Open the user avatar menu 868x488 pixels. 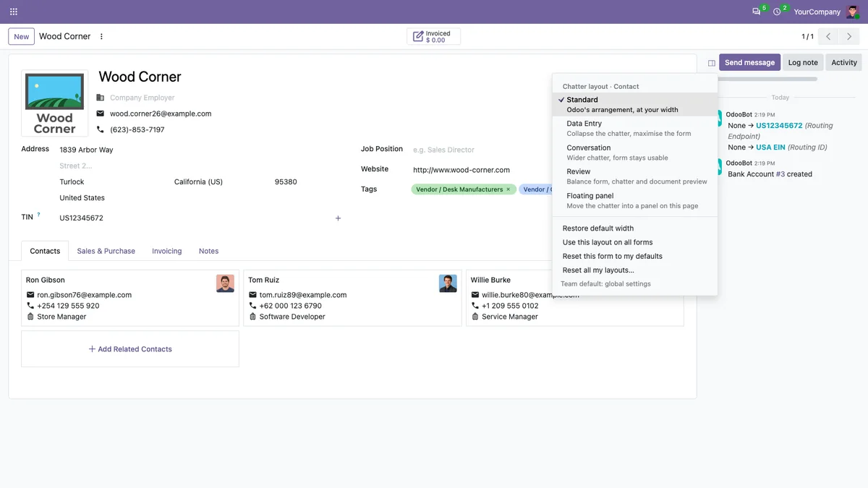tap(853, 12)
